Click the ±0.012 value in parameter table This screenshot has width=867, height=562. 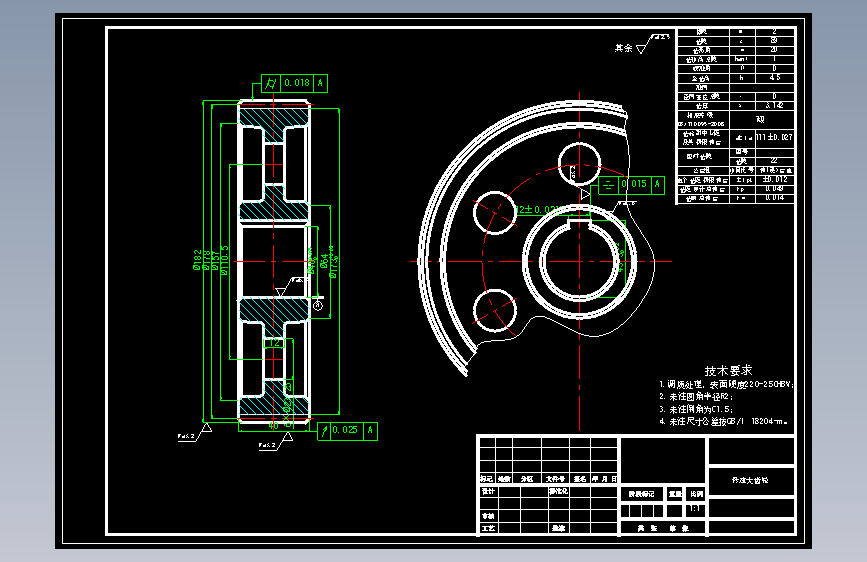pos(775,180)
